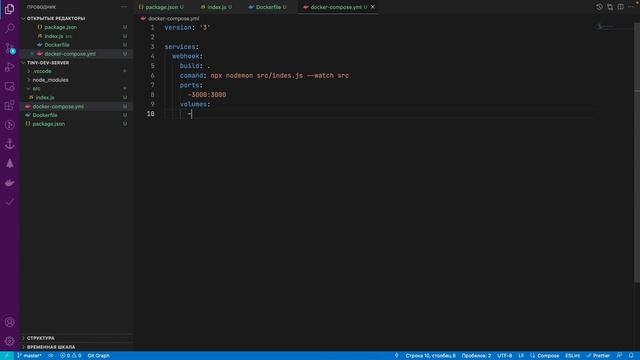Open Dockerfile in open editors list
This screenshot has width=640, height=360.
pos(57,45)
